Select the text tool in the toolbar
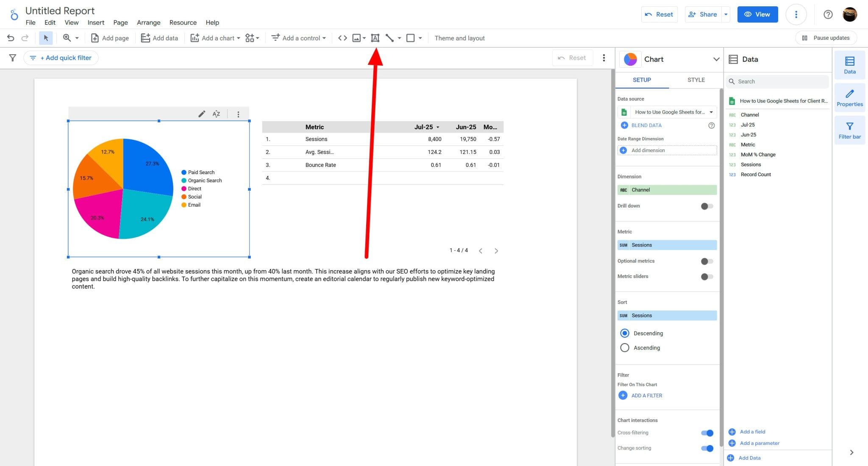This screenshot has height=466, width=868. tap(375, 38)
